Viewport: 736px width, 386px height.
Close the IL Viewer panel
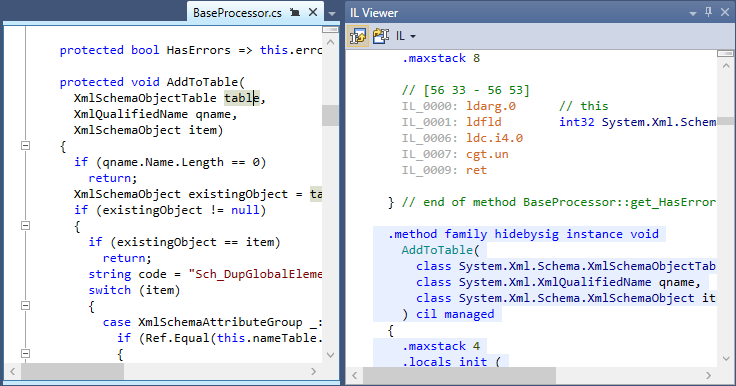point(725,13)
